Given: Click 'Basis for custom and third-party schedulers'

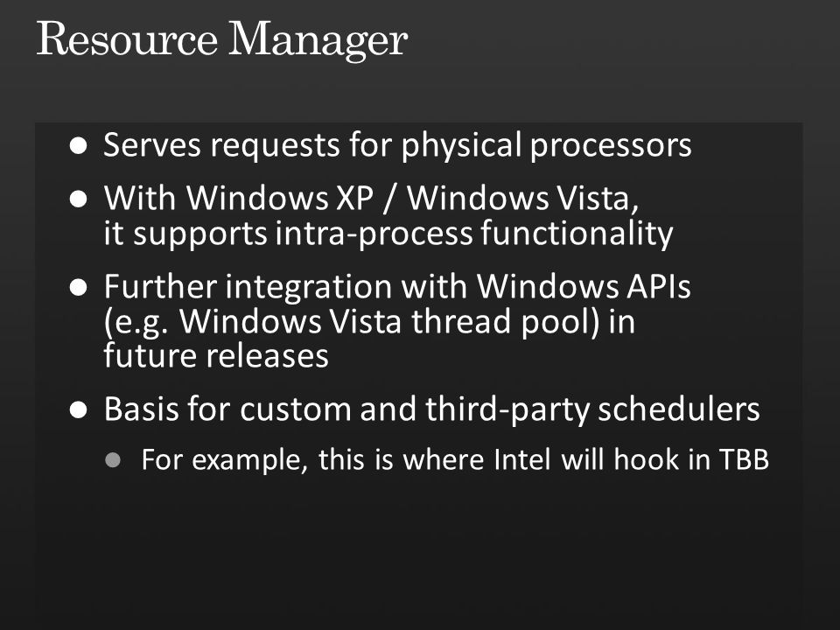Looking at the screenshot, I should [431, 409].
